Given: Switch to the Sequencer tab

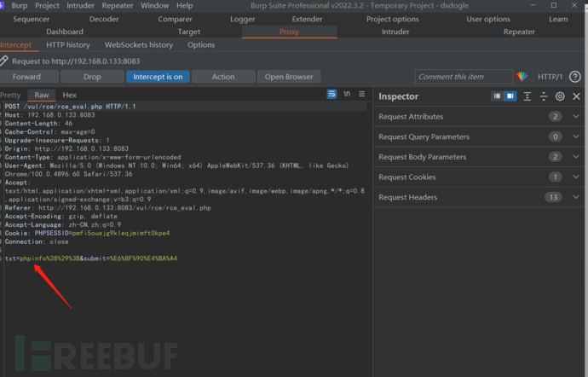Looking at the screenshot, I should click(32, 19).
